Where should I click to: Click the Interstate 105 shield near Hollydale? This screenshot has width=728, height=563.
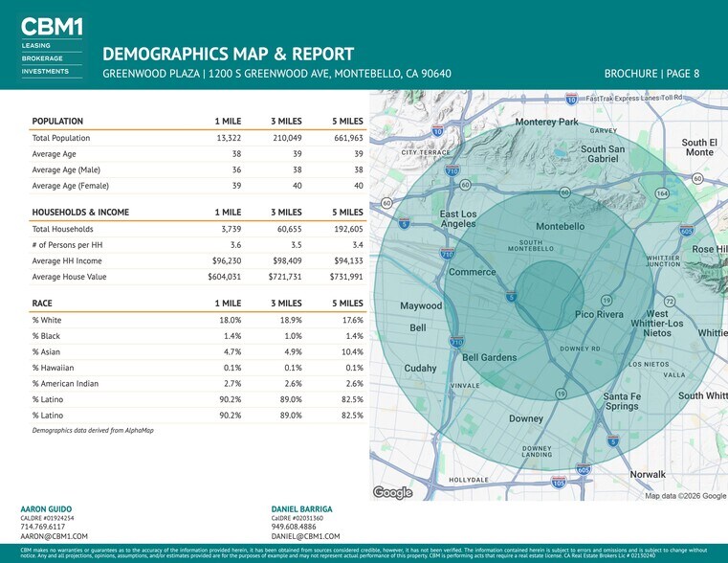(559, 484)
